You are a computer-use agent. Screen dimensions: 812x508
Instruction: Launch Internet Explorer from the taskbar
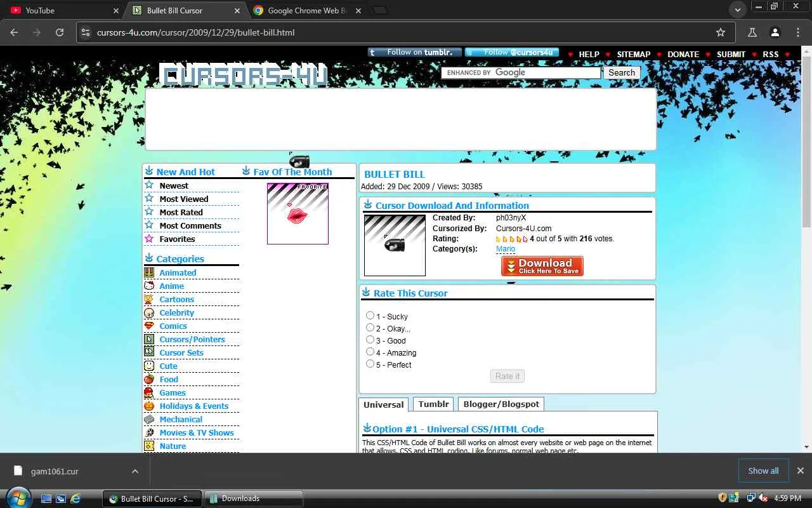(75, 498)
